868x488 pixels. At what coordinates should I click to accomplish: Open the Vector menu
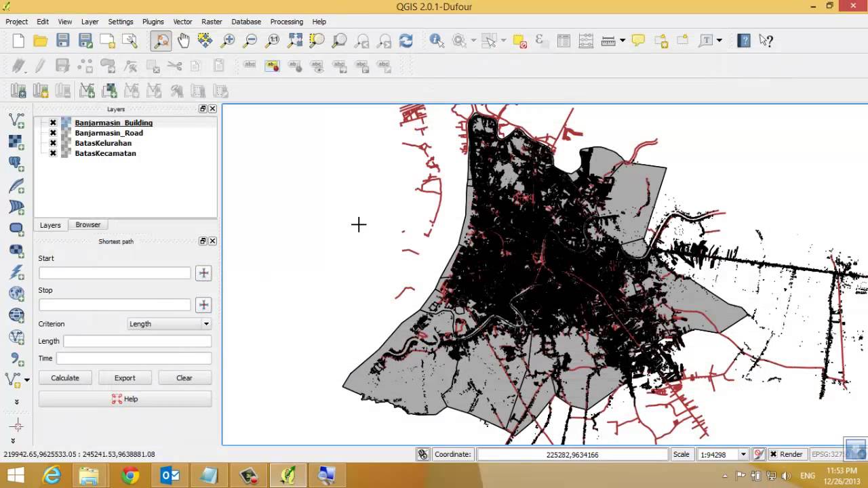[182, 22]
